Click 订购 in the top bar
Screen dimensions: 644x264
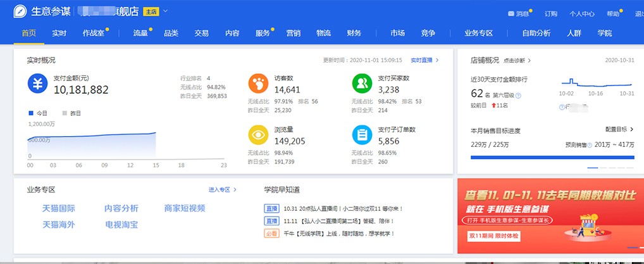pyautogui.click(x=551, y=13)
